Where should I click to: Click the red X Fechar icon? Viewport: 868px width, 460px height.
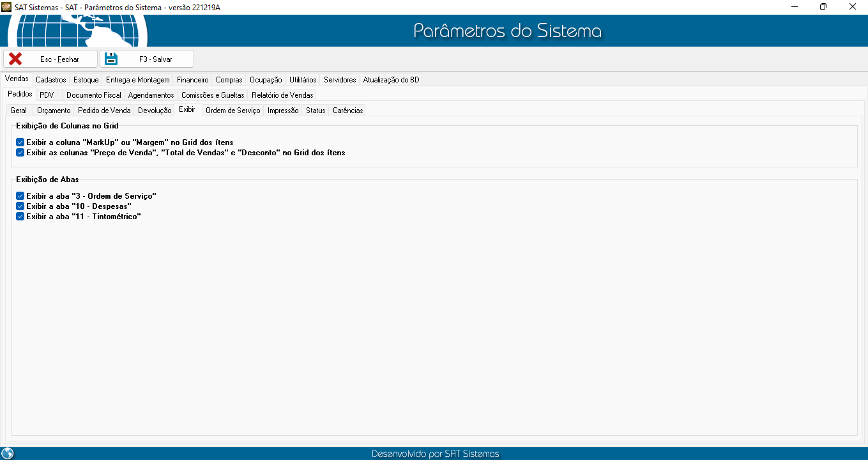pos(15,59)
